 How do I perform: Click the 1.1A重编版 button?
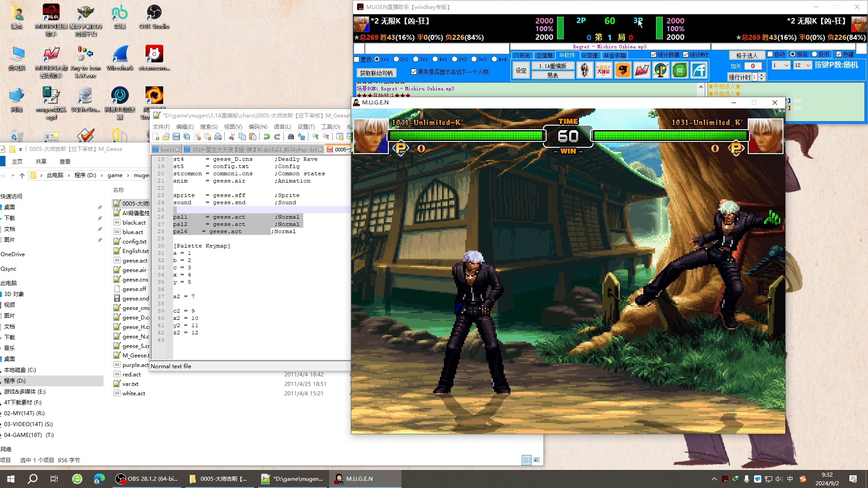tap(552, 66)
